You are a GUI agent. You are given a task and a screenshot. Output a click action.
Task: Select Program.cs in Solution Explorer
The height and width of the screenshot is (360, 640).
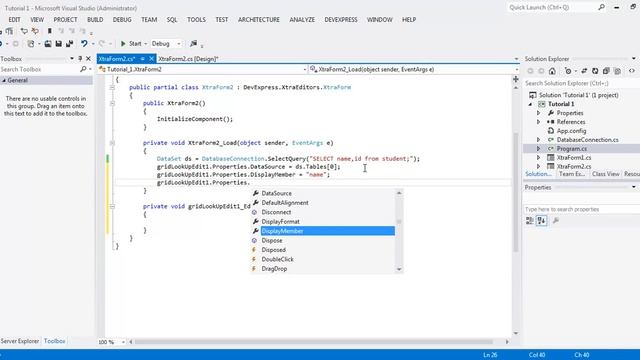(x=572, y=149)
